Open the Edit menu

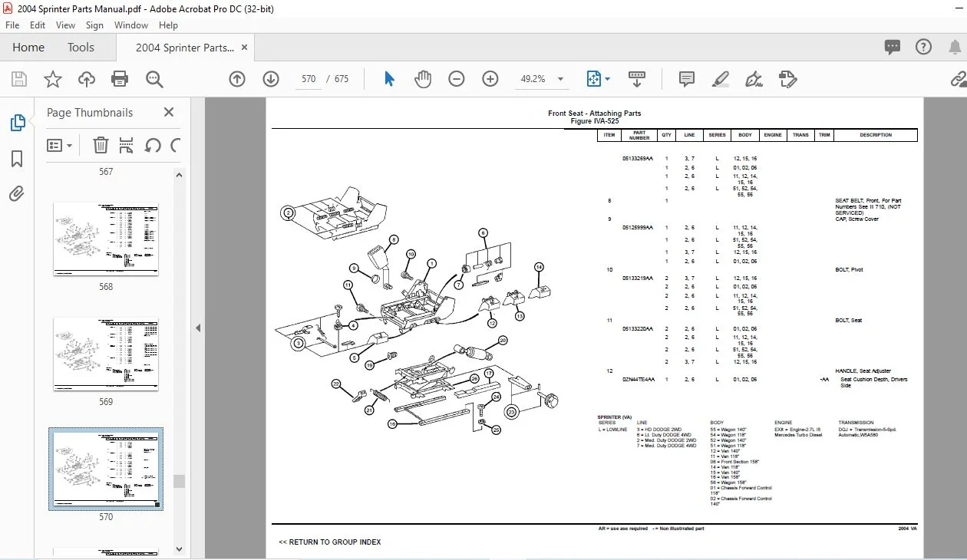point(38,25)
